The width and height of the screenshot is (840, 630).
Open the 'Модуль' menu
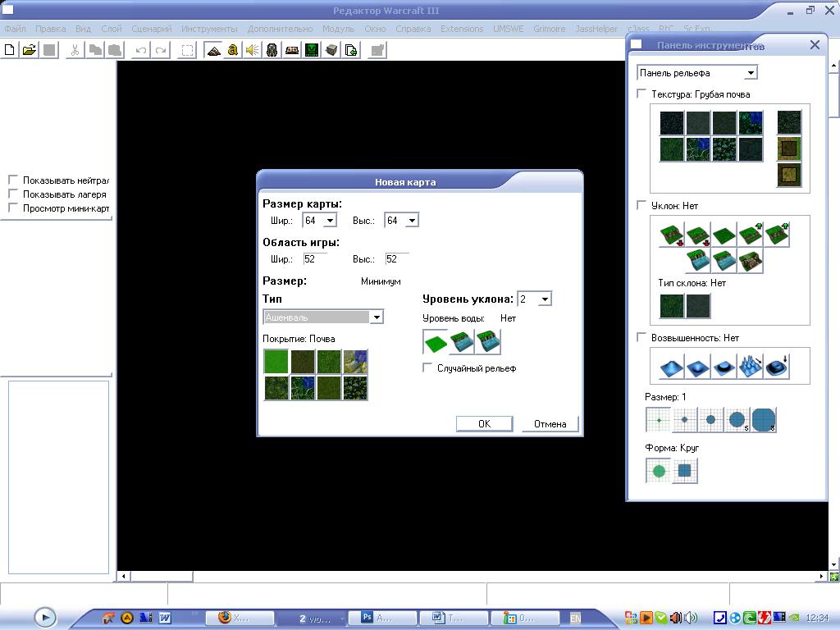[x=338, y=29]
